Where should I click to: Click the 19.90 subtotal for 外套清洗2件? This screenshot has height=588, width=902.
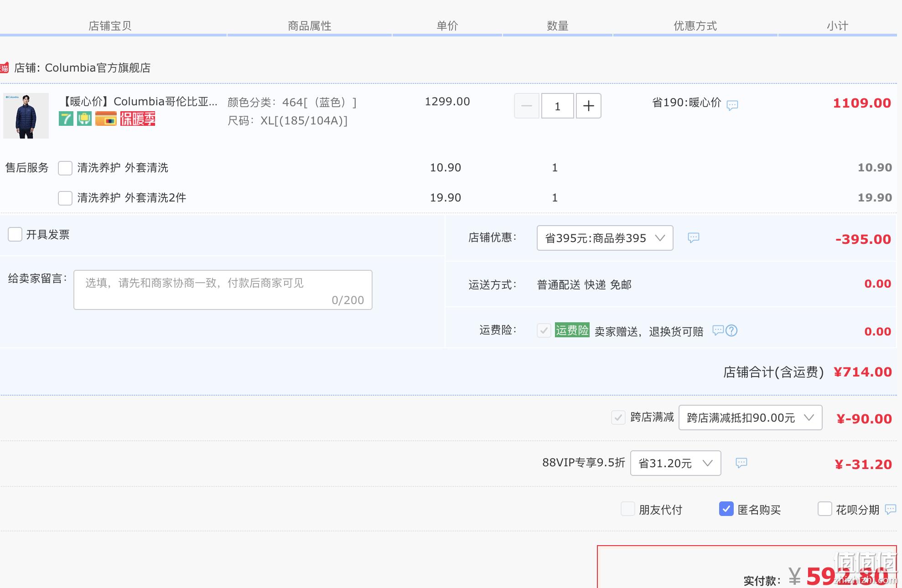[875, 198]
